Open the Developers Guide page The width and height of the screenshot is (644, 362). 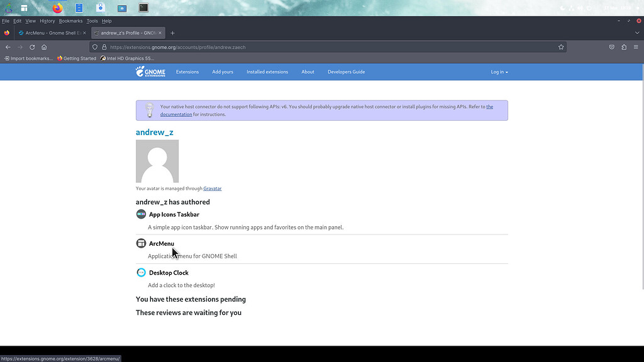(x=346, y=72)
